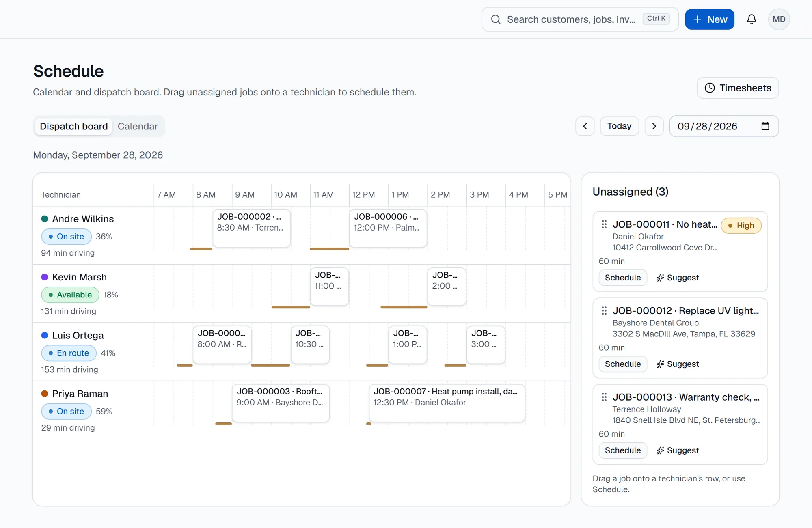The height and width of the screenshot is (528, 812).
Task: Go to previous day arrow
Action: (x=585, y=126)
